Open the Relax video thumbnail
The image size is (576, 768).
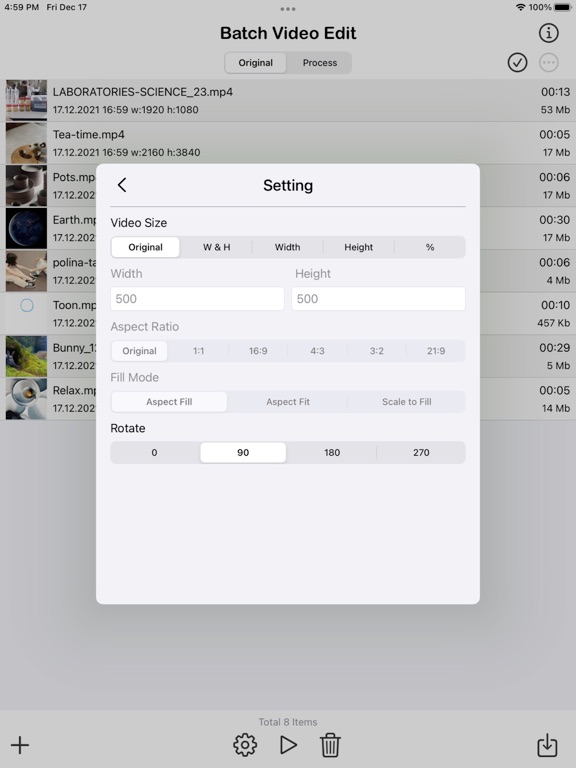tap(26, 399)
